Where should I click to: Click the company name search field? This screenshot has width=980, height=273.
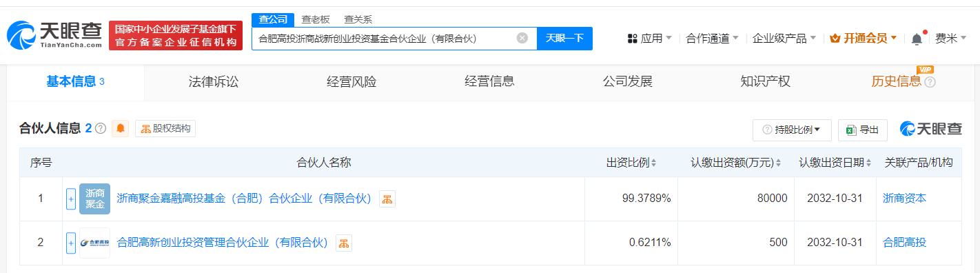(x=385, y=39)
